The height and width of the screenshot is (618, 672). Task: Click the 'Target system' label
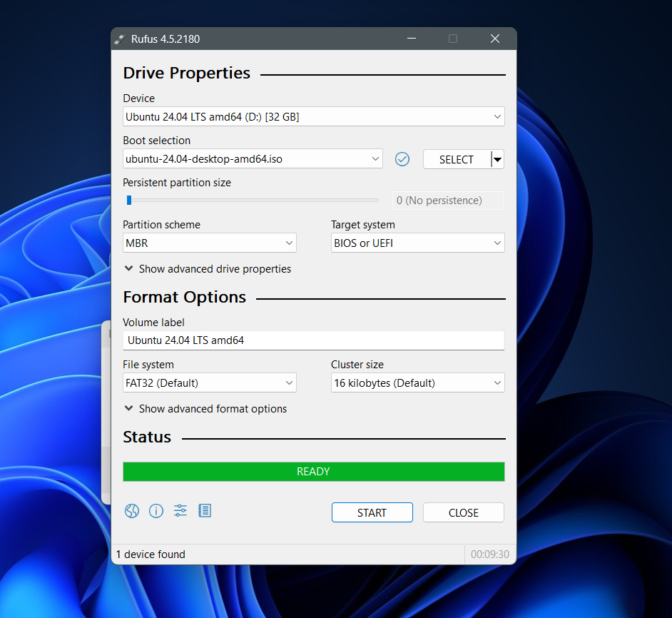pyautogui.click(x=363, y=225)
